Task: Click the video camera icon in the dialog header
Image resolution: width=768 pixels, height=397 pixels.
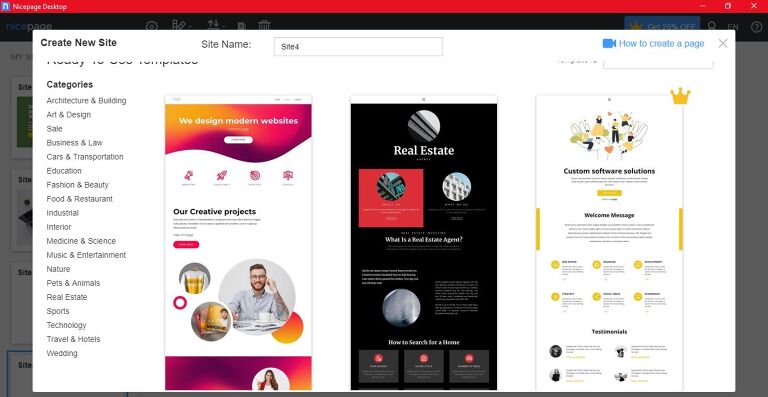Action: (x=609, y=44)
